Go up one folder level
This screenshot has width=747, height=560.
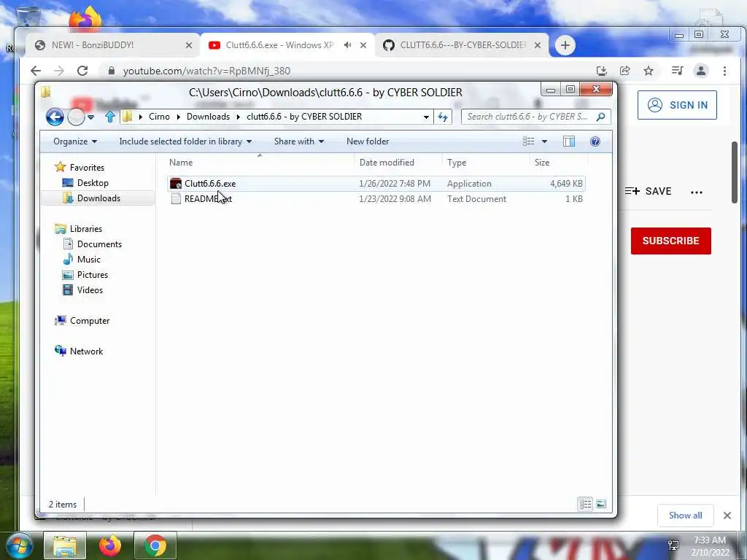110,117
